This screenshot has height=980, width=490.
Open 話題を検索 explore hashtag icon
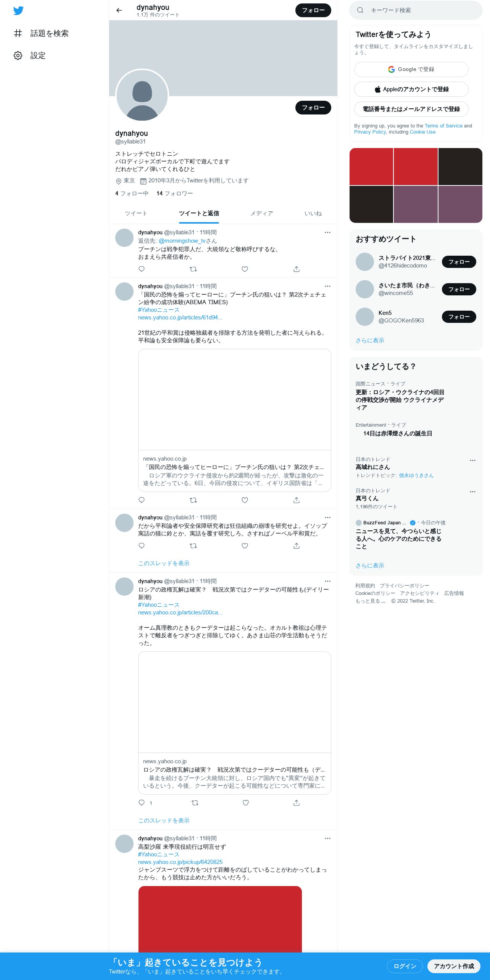click(18, 33)
